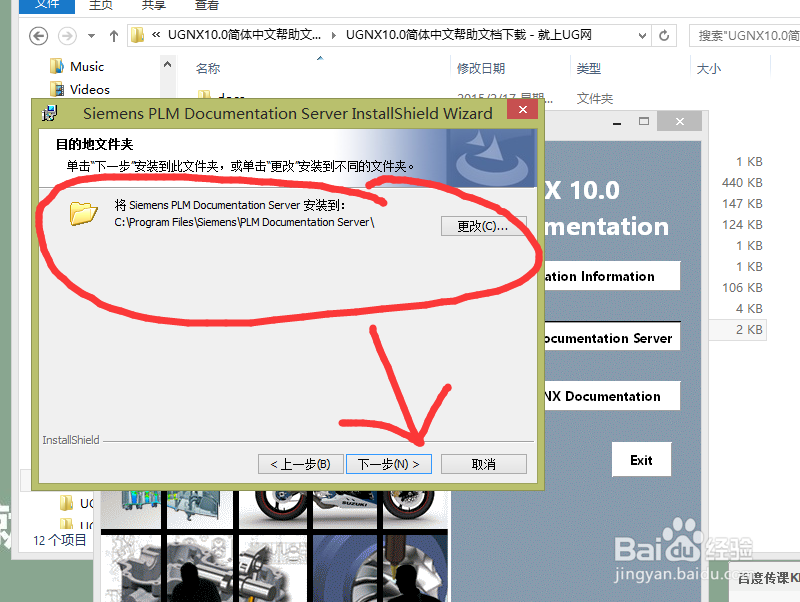The width and height of the screenshot is (800, 602).
Task: Click the InstallShield Wizard title bar icon
Action: (x=50, y=113)
